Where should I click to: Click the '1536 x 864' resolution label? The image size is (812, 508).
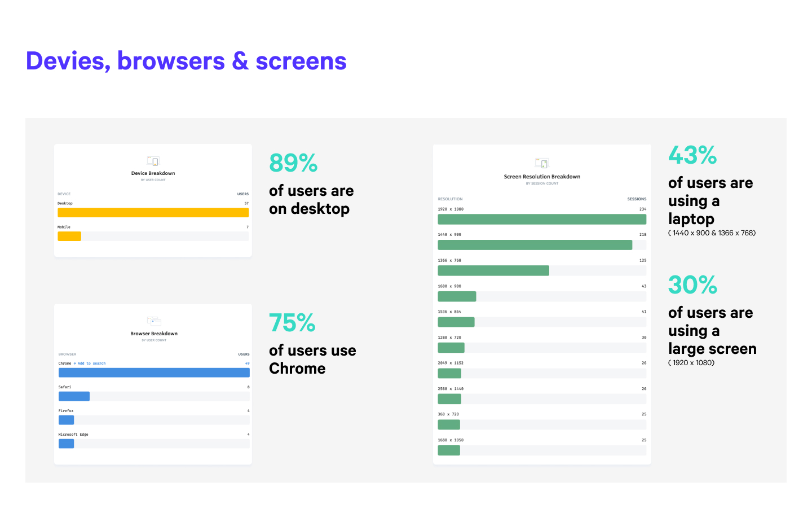[x=449, y=312]
